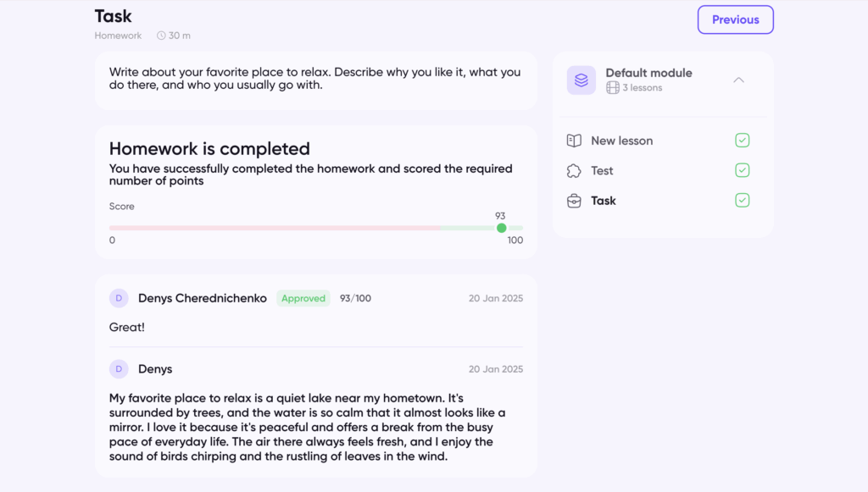Click the briefcase icon beside Task
Screen dimensions: 868x492
[x=574, y=201]
